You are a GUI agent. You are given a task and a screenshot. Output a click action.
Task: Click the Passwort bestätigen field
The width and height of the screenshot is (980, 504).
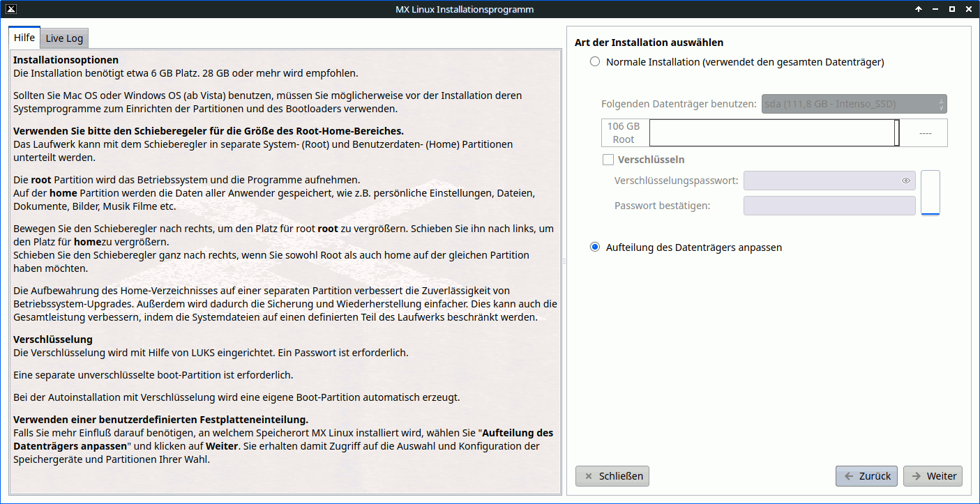(829, 206)
